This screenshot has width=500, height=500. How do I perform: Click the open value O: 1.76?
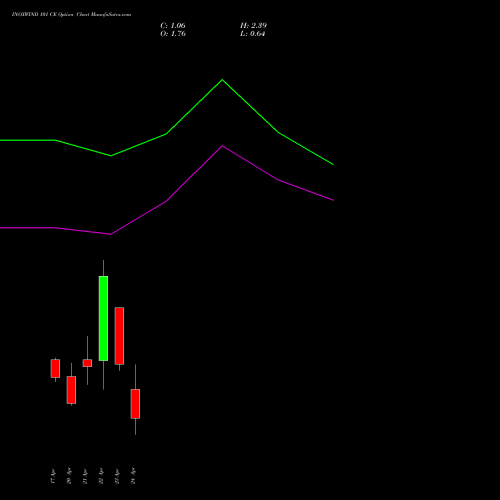point(173,34)
